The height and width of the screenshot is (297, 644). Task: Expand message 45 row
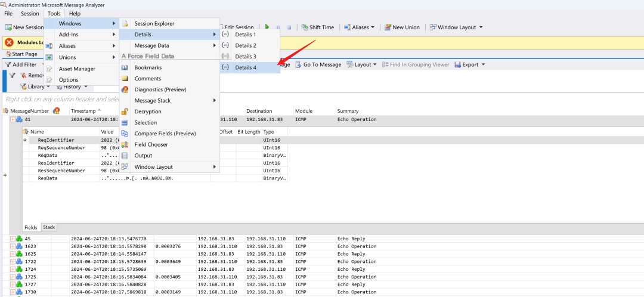[13, 239]
